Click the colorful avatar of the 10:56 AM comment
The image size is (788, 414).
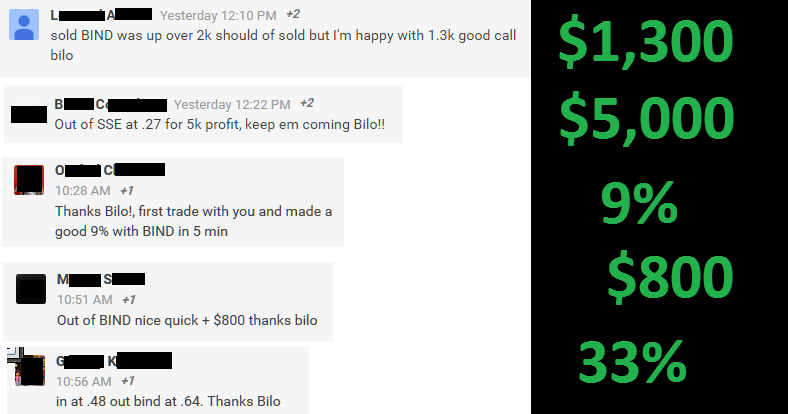point(30,370)
